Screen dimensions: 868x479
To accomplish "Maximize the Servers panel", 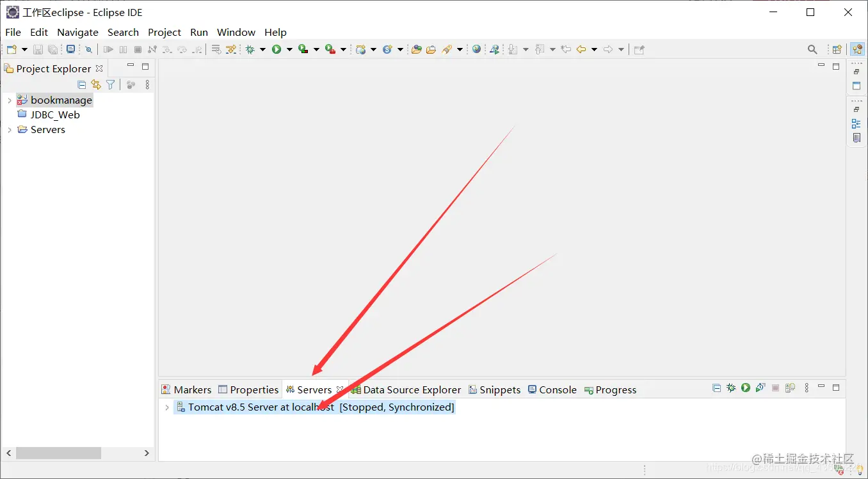I will point(836,388).
